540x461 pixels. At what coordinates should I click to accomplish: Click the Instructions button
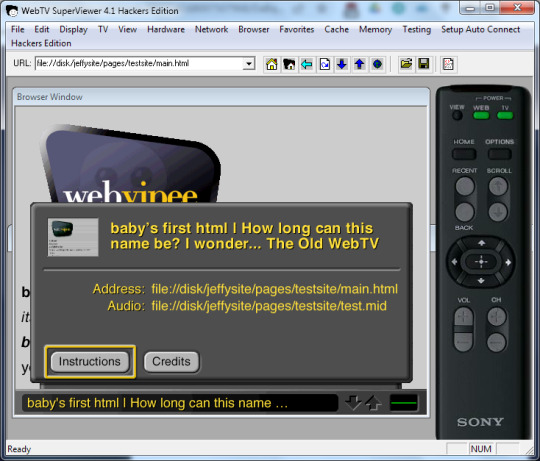(x=90, y=362)
